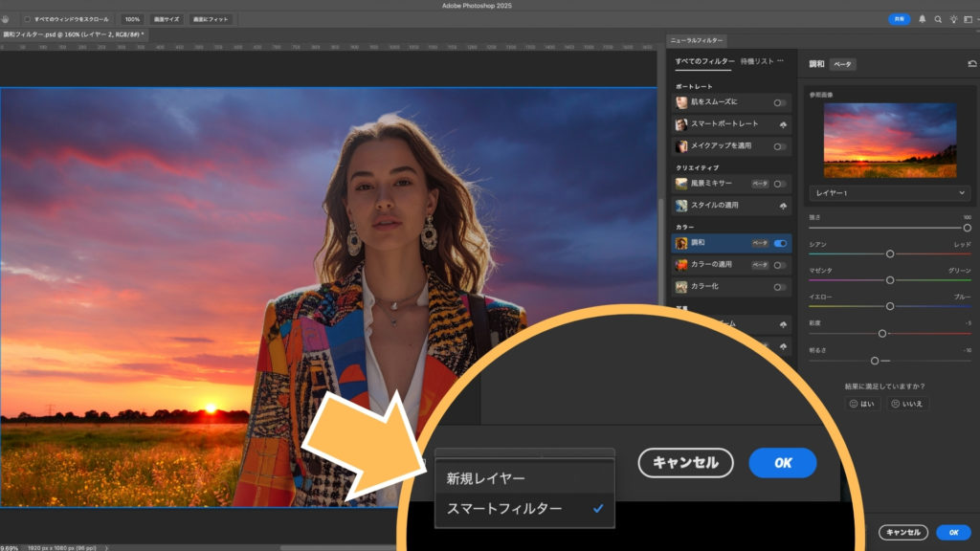Click the reset arrow icon in 調和 panel

(x=972, y=64)
